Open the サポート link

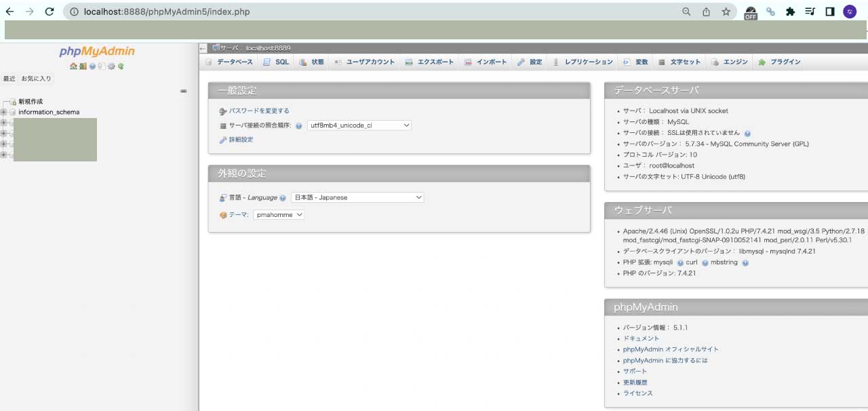pyautogui.click(x=635, y=371)
